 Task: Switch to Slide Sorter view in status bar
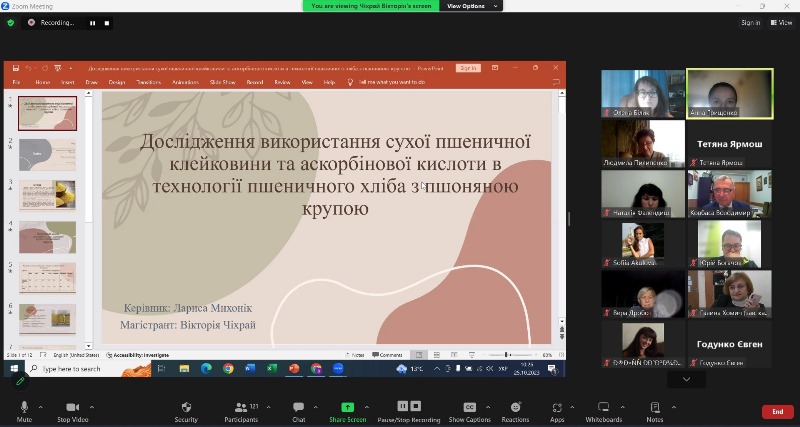click(x=437, y=355)
